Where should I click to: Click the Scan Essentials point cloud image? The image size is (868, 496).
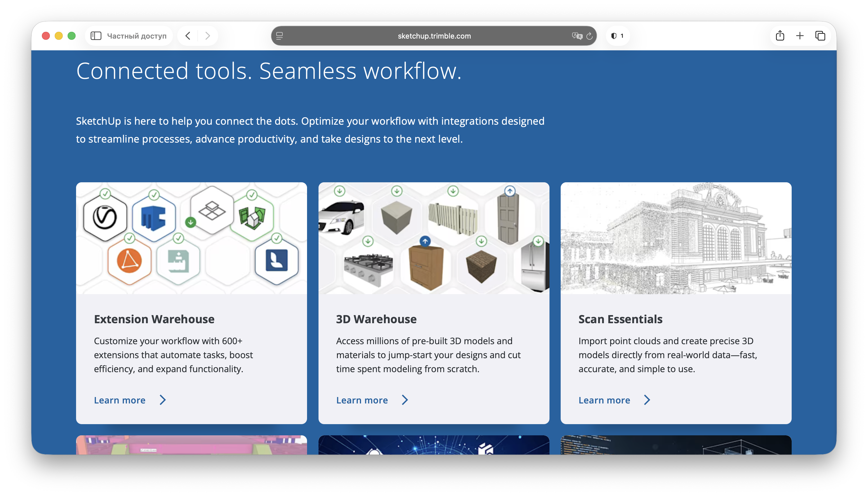(676, 238)
